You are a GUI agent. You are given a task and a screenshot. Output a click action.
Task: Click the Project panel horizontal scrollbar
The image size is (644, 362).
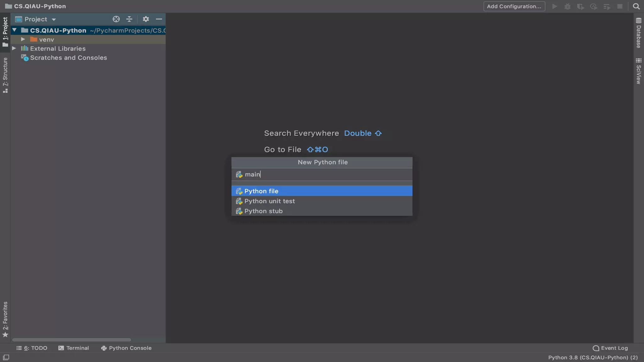click(x=72, y=340)
